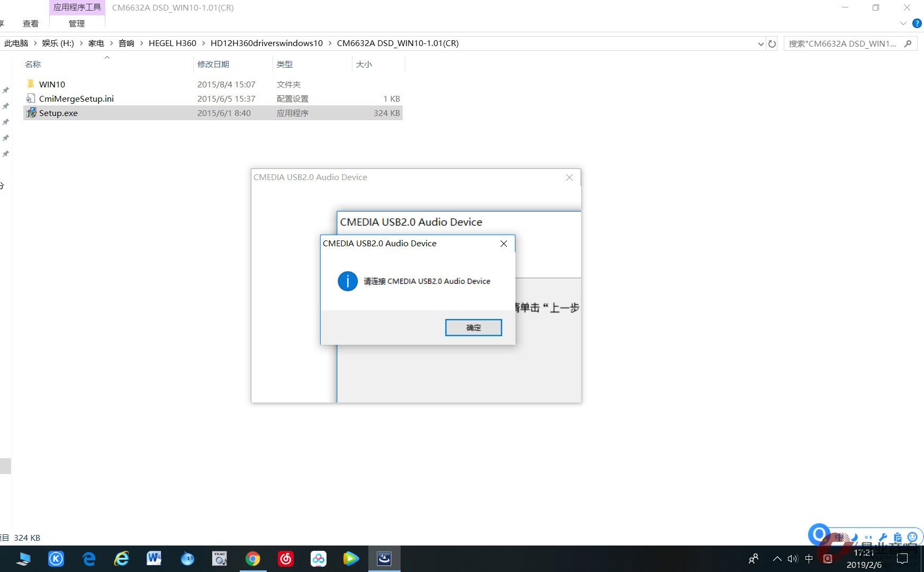The height and width of the screenshot is (572, 924).
Task: Navigate to 此电脑 in breadcrumb
Action: [x=16, y=43]
